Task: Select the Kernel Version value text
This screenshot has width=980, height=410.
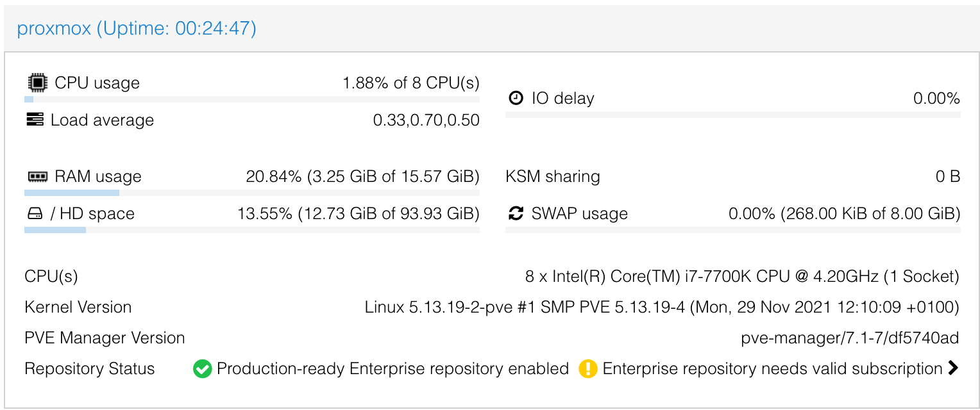Action: coord(662,307)
